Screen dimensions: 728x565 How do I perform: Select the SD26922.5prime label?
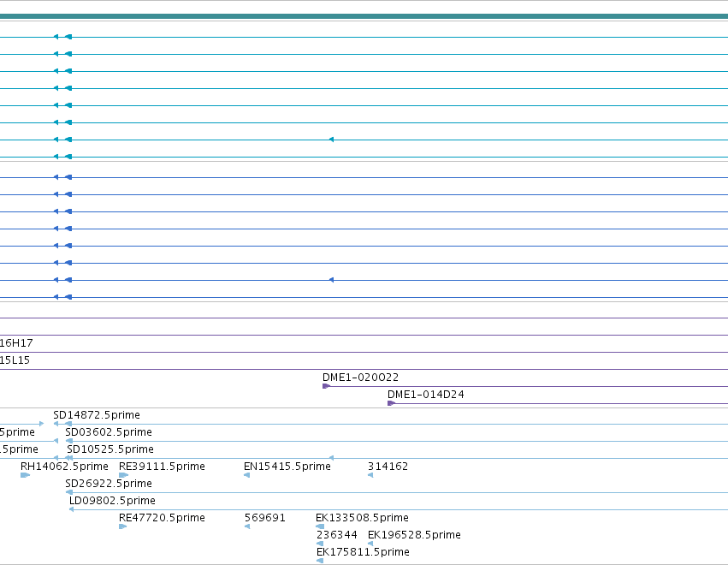click(x=109, y=484)
